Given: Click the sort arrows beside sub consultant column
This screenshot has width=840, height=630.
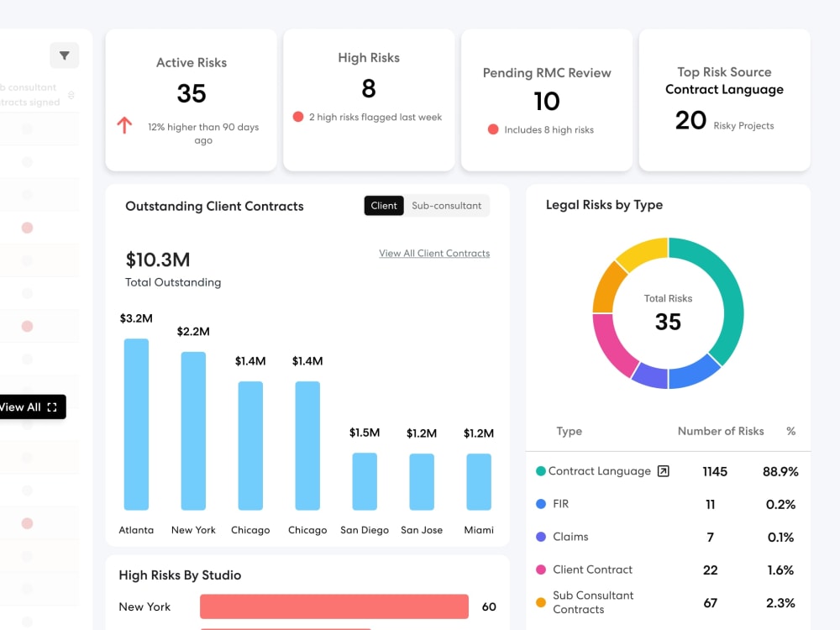Looking at the screenshot, I should pos(71,95).
